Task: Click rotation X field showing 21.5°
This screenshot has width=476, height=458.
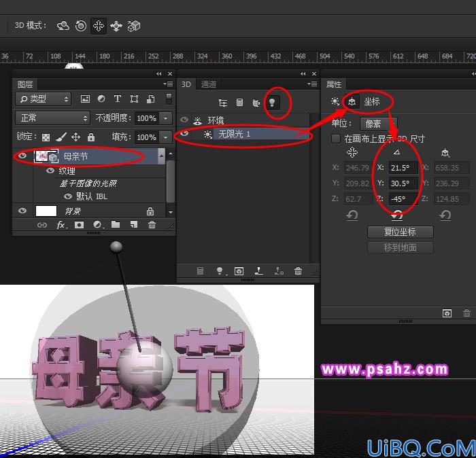Action: pos(403,167)
